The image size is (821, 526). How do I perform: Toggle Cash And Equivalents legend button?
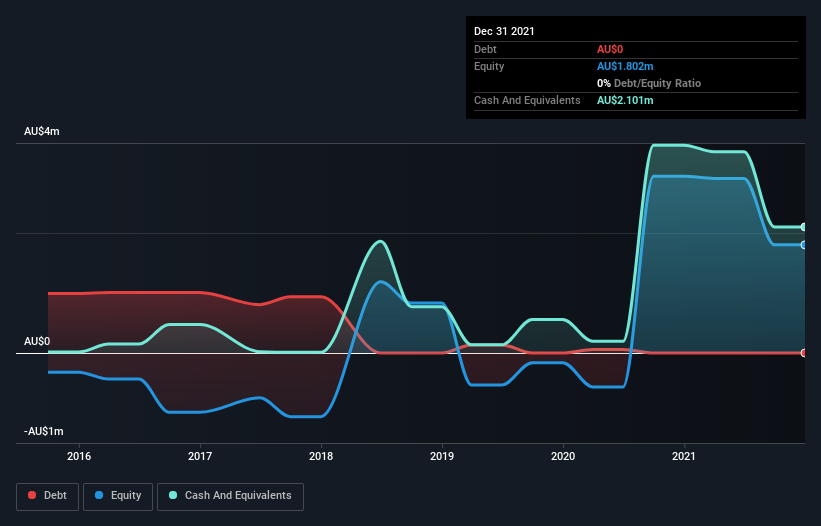230,496
